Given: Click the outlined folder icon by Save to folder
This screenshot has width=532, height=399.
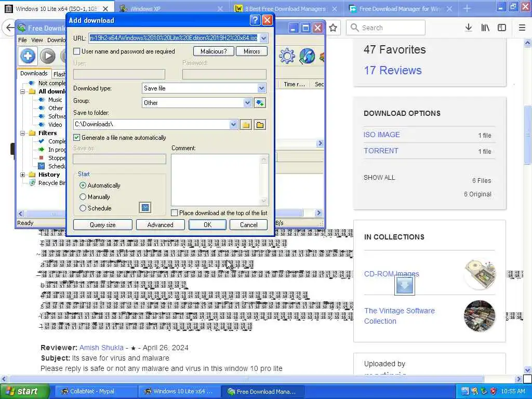Looking at the screenshot, I should 260,125.
